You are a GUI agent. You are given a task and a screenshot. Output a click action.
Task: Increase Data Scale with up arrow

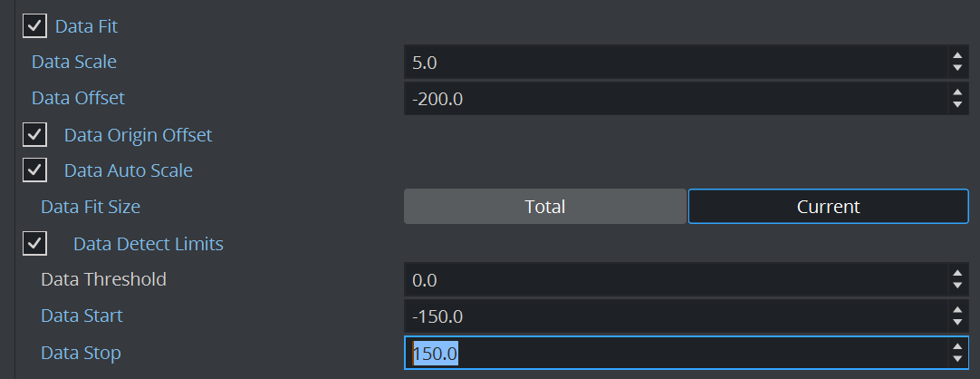(957, 56)
